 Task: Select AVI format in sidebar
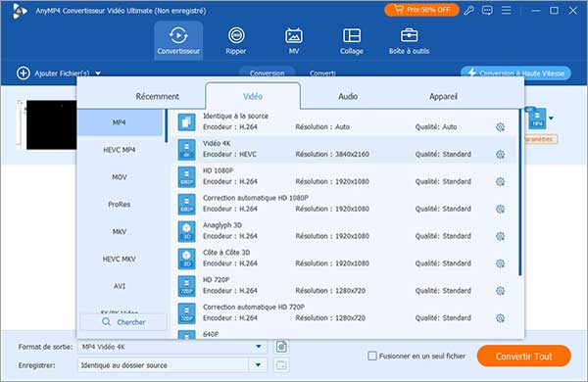[x=120, y=286]
